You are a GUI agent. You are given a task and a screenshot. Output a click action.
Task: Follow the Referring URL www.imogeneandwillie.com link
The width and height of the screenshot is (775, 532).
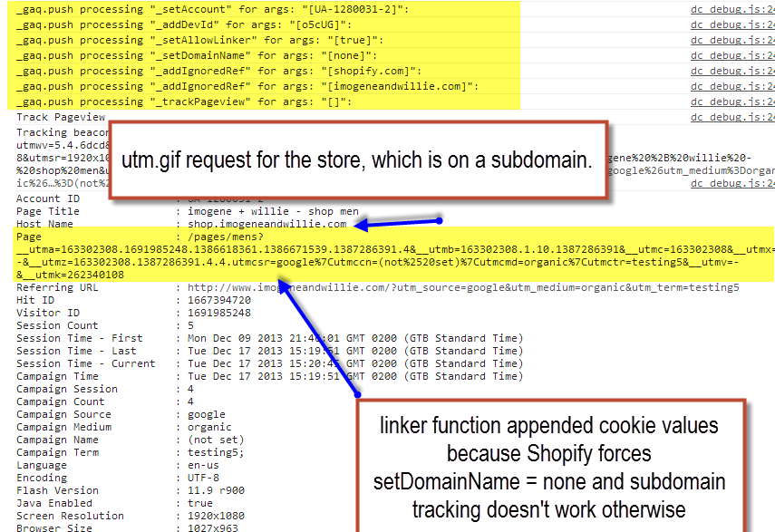point(463,287)
